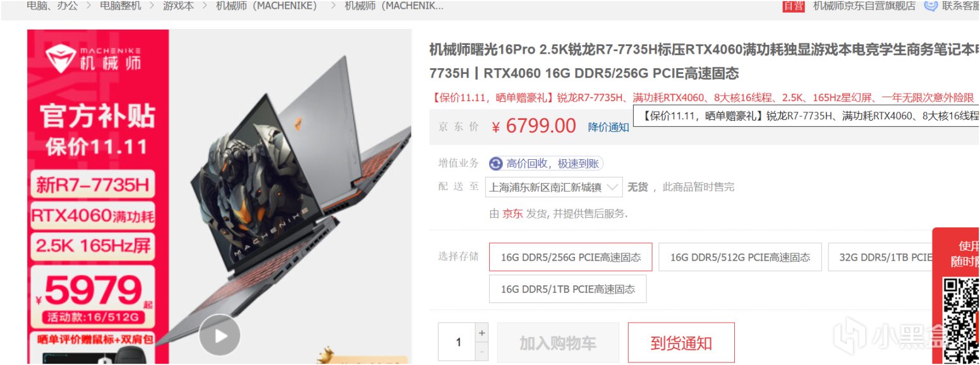Play the product video on laptop image
Screen dimensions: 980x365
(219, 335)
